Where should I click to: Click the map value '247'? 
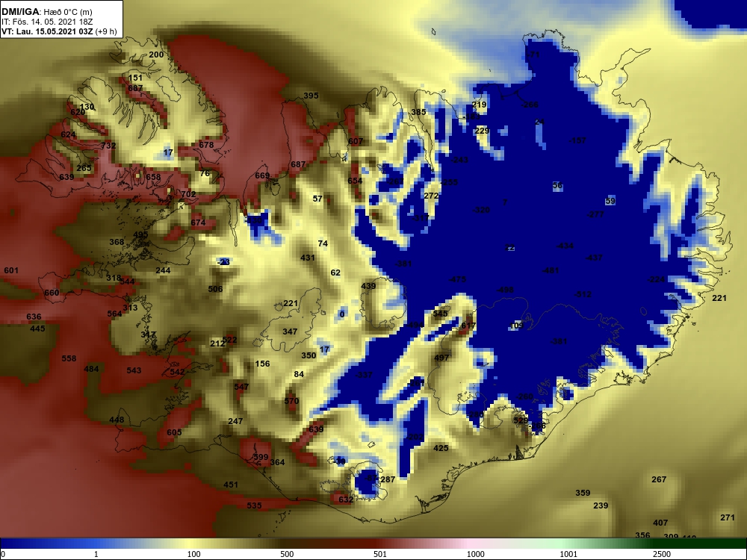click(x=235, y=421)
